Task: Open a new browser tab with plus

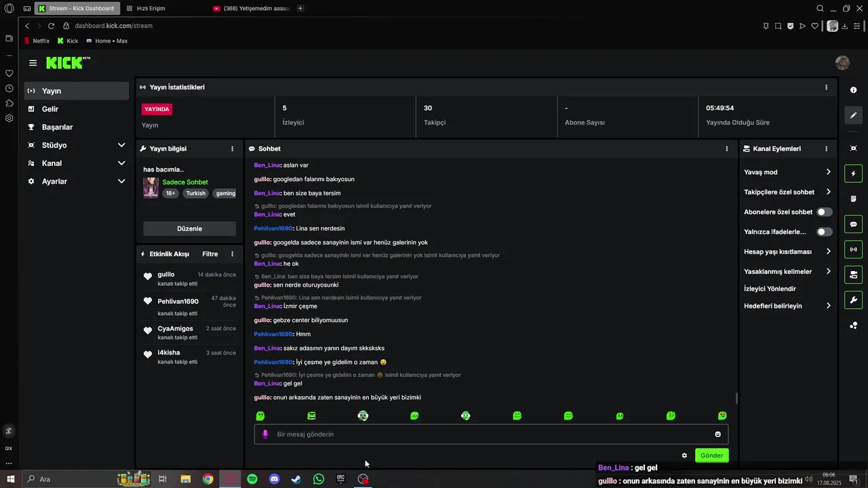Action: pos(300,9)
